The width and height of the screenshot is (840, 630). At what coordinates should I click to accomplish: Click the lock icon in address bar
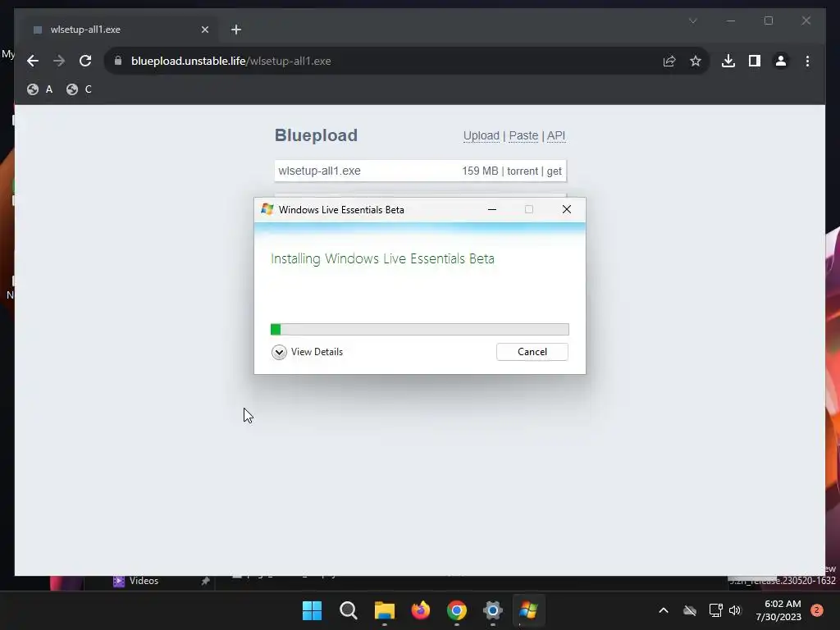118,61
